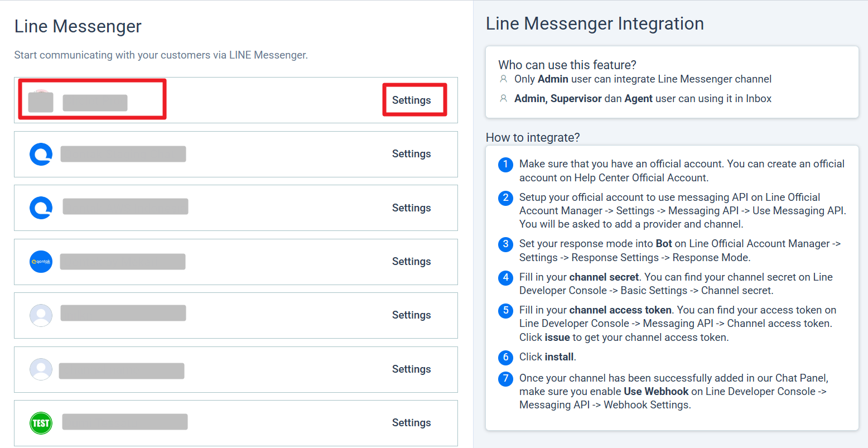Click the step 2 number badge
Image resolution: width=868 pixels, height=448 pixels.
click(x=505, y=198)
